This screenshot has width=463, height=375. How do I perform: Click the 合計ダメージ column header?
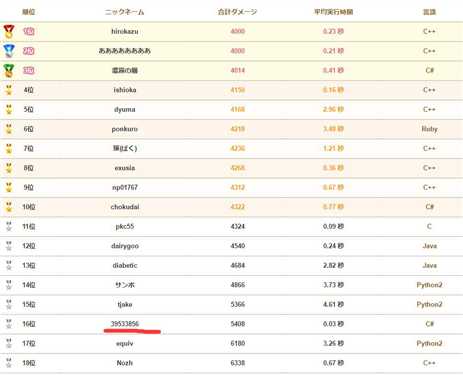pyautogui.click(x=237, y=12)
